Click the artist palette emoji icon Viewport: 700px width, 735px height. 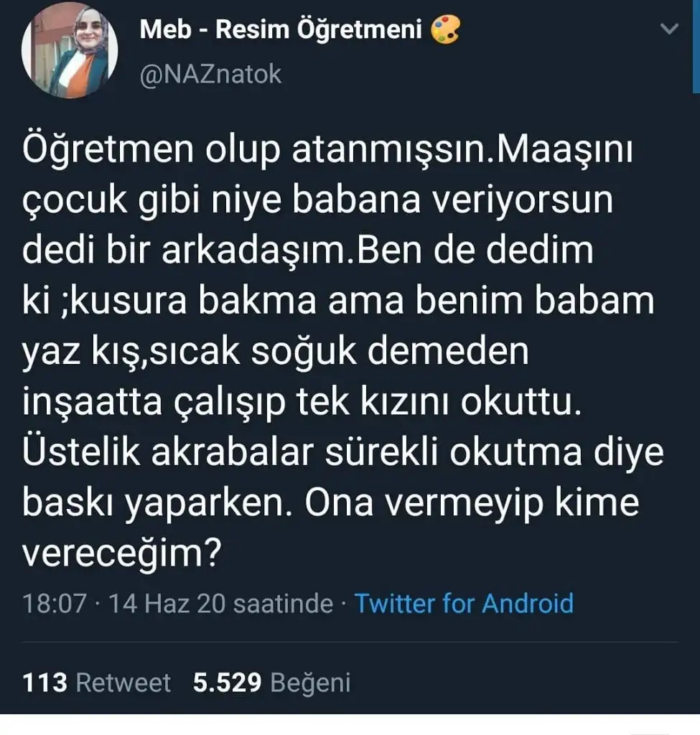445,30
